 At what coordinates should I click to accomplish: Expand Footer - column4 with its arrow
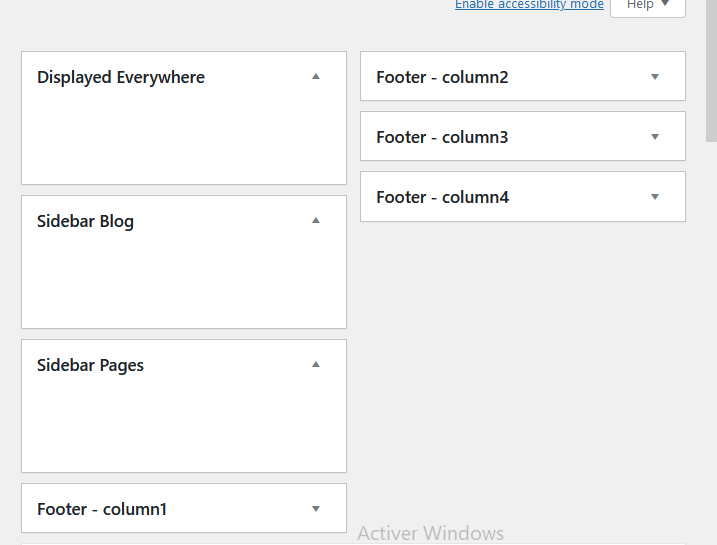(655, 197)
